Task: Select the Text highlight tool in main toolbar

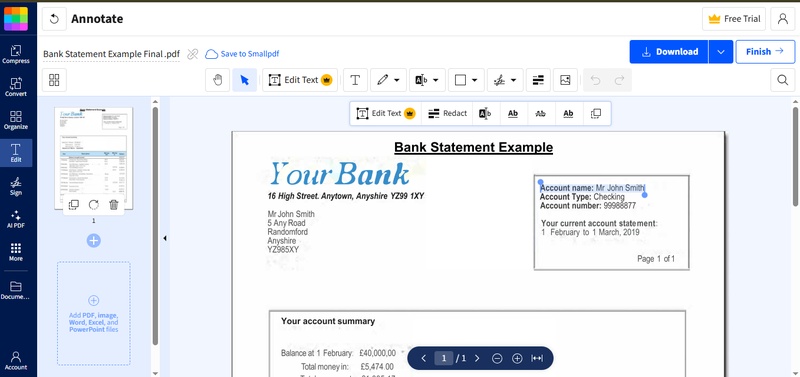Action: click(421, 80)
